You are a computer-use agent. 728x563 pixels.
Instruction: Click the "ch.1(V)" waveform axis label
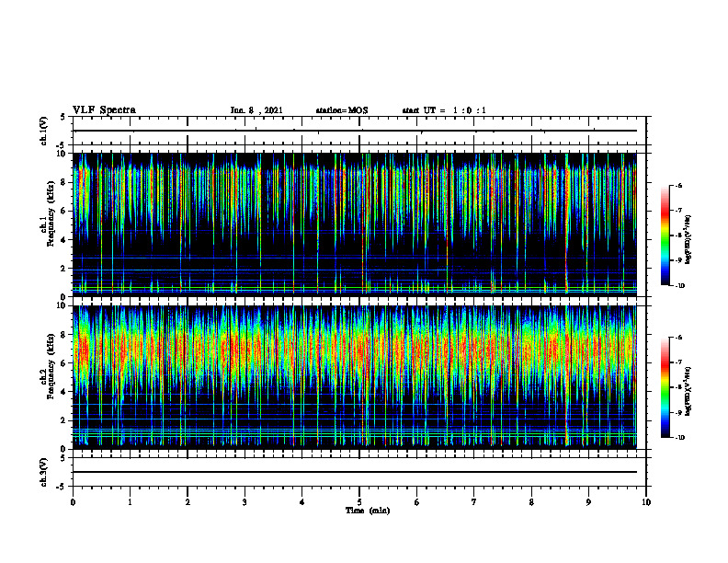click(43, 131)
